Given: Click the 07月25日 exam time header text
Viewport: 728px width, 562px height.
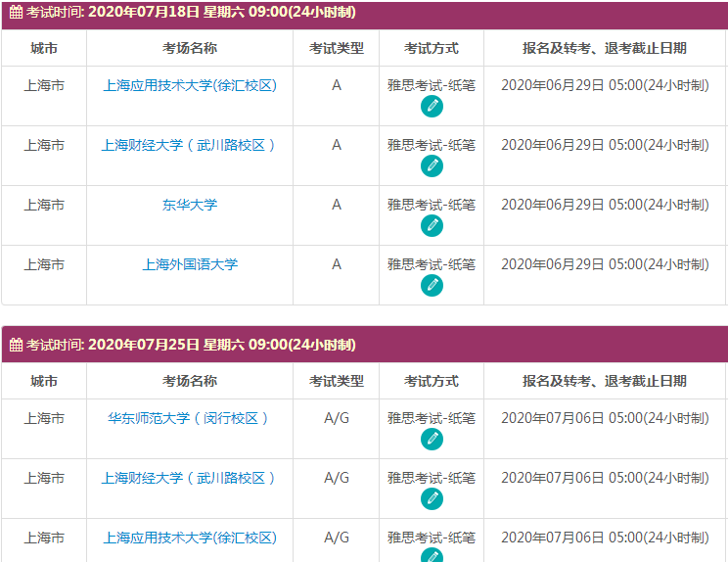Looking at the screenshot, I should pos(191,345).
